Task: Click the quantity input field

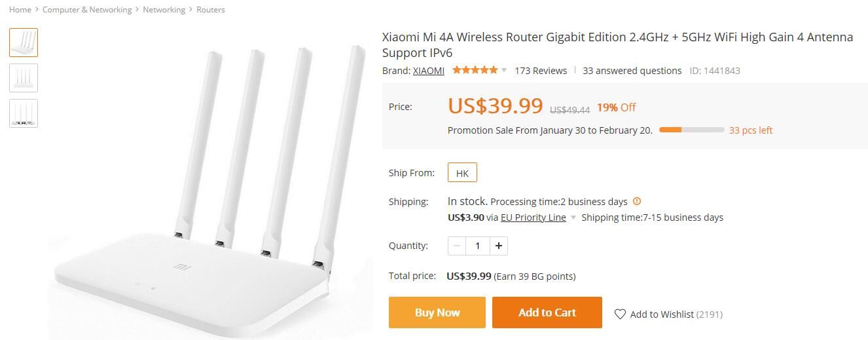Action: point(478,246)
